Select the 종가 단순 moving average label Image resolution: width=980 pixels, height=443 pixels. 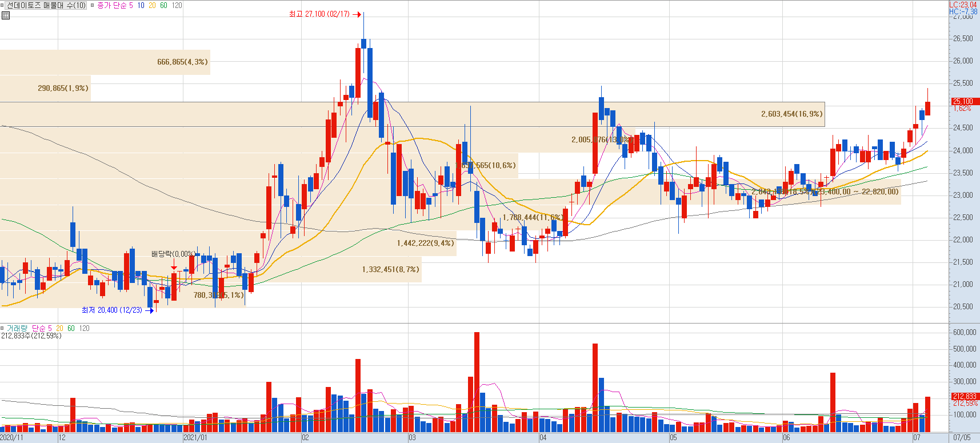[x=111, y=5]
